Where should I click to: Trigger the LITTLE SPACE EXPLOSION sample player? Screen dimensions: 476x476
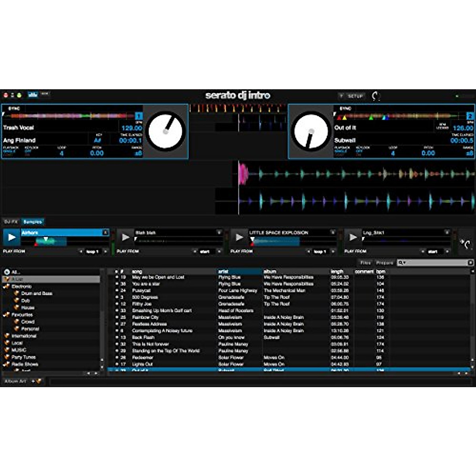click(x=239, y=238)
